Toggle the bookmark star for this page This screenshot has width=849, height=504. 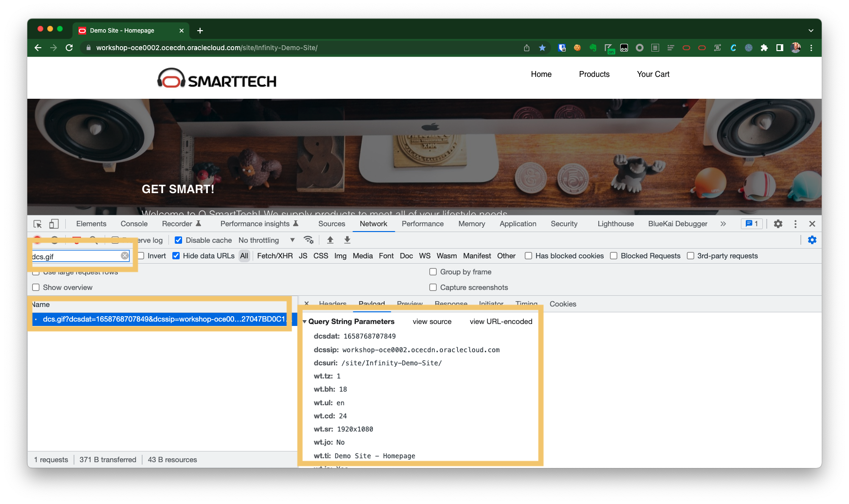click(542, 48)
